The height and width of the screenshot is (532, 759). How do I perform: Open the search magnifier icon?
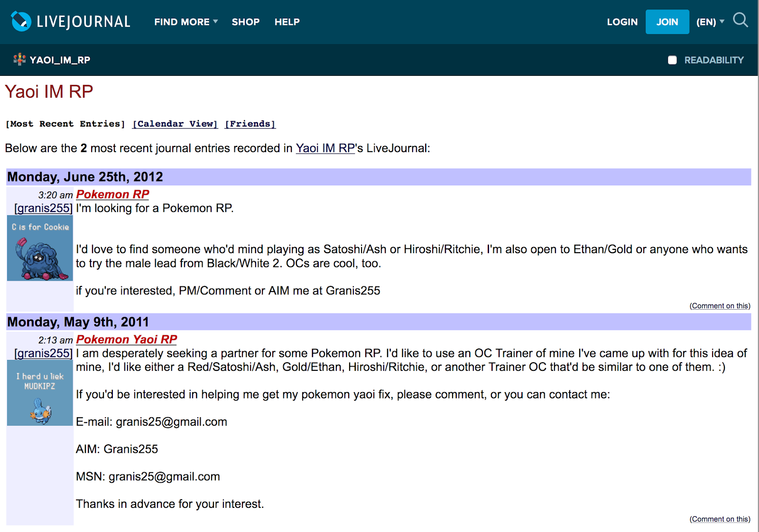(740, 20)
